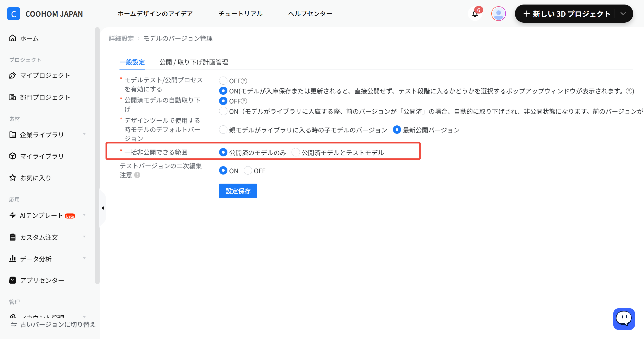Expand the データ分析 submenu arrow

click(x=85, y=258)
